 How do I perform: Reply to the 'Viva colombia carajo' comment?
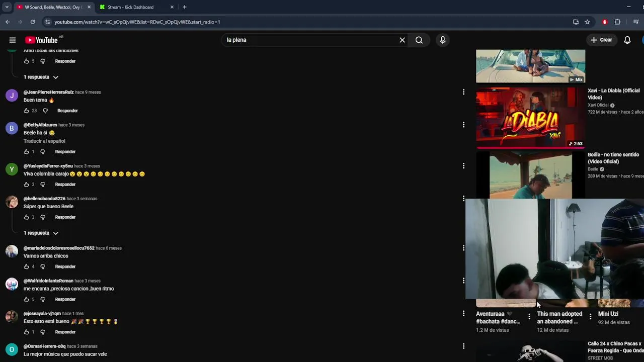click(x=65, y=185)
